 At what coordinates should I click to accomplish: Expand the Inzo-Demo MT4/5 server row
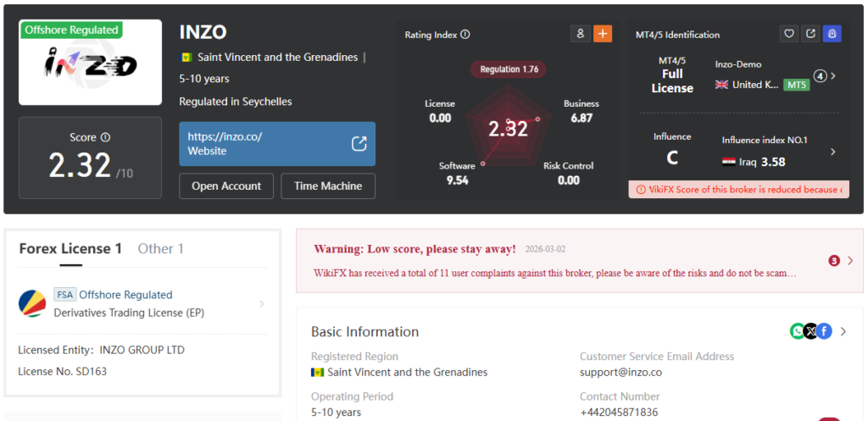(x=833, y=75)
